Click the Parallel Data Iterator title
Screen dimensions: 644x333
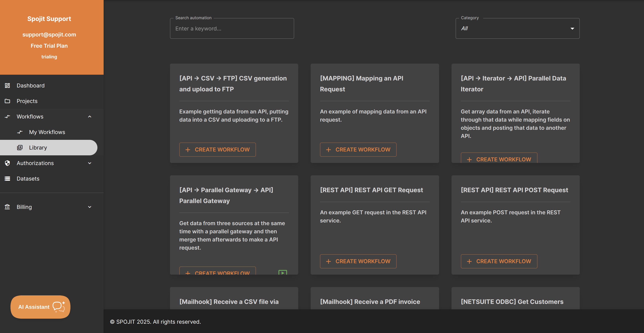(x=513, y=84)
